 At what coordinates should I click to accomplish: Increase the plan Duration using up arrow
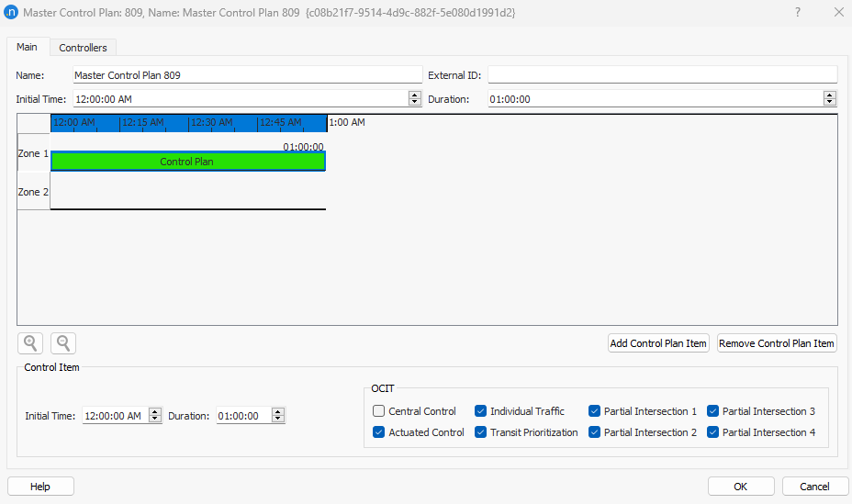point(830,95)
